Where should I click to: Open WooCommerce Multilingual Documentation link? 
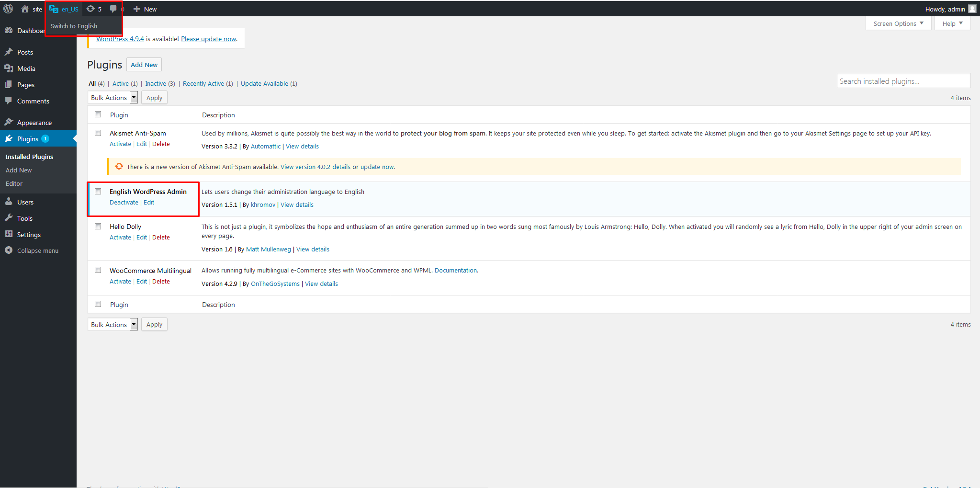tap(456, 270)
